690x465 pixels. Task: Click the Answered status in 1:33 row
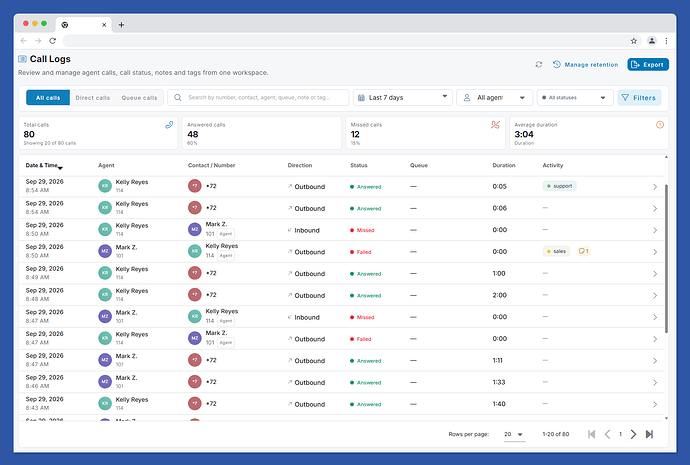tap(365, 382)
